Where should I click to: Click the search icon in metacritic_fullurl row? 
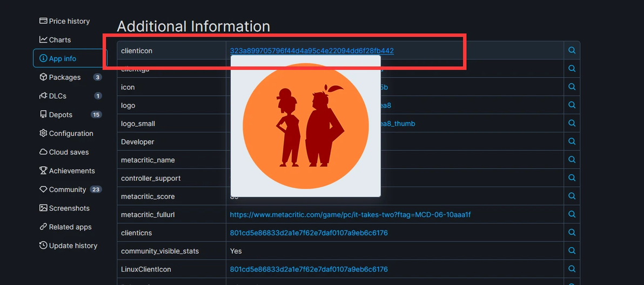[x=572, y=214]
